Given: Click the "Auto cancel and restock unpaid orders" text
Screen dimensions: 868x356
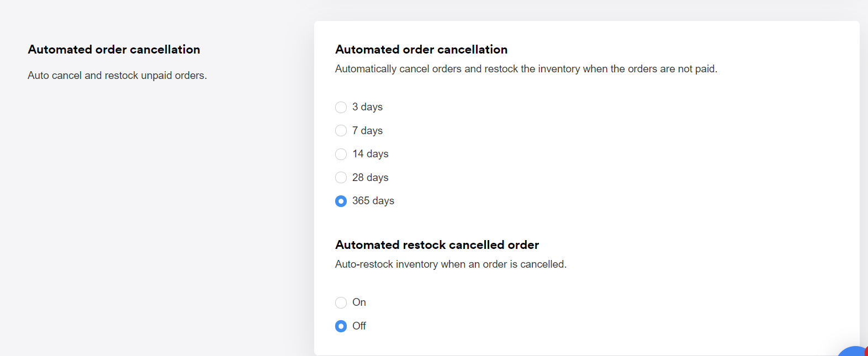Looking at the screenshot, I should click(117, 76).
